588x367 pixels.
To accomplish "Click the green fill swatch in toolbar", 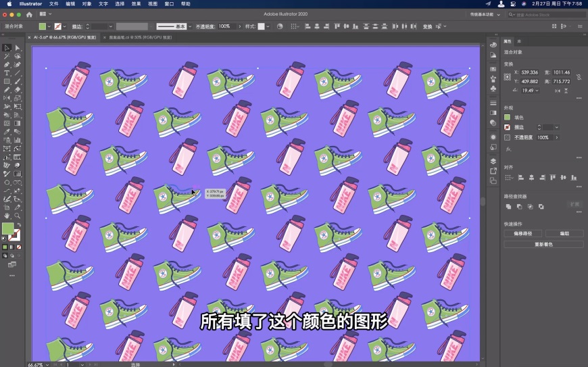I will click(x=7, y=228).
